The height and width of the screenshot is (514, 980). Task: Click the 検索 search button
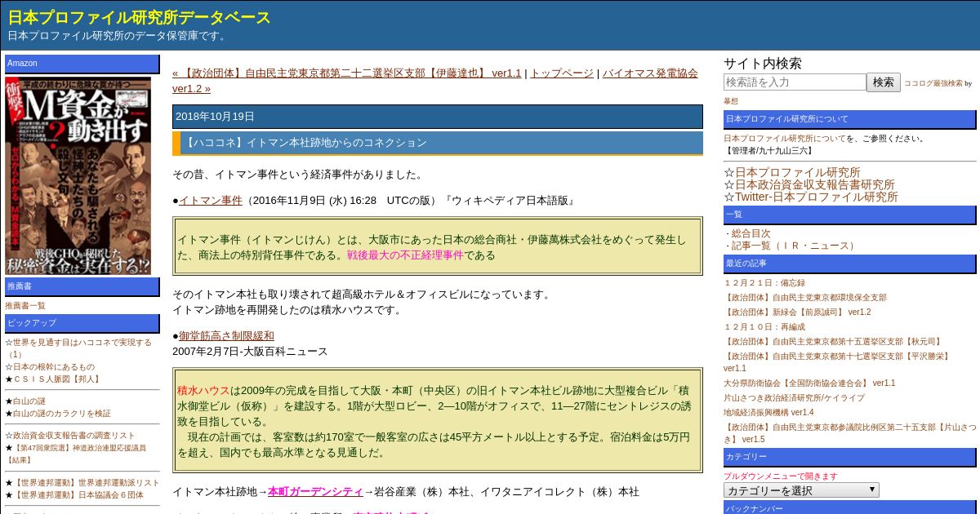884,82
